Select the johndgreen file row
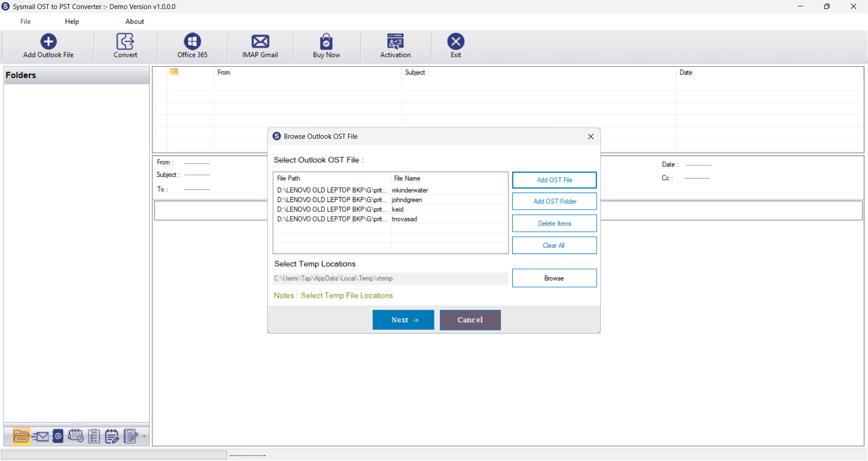Image resolution: width=868 pixels, height=461 pixels. pyautogui.click(x=391, y=200)
